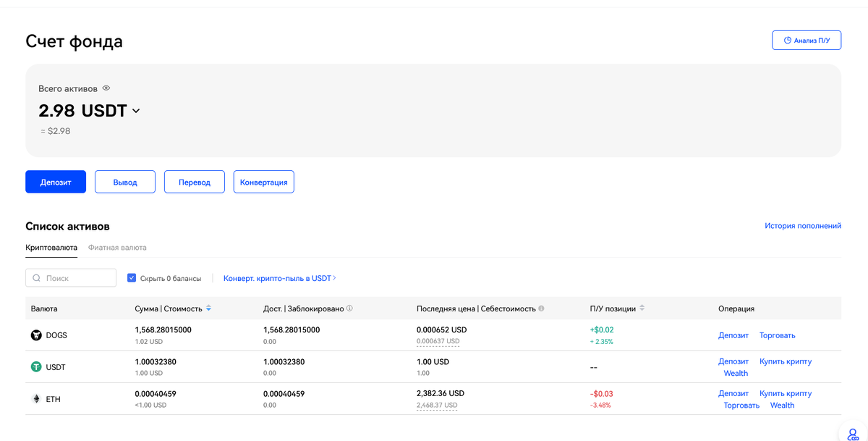
Task: Open История пополнений link
Action: point(803,226)
